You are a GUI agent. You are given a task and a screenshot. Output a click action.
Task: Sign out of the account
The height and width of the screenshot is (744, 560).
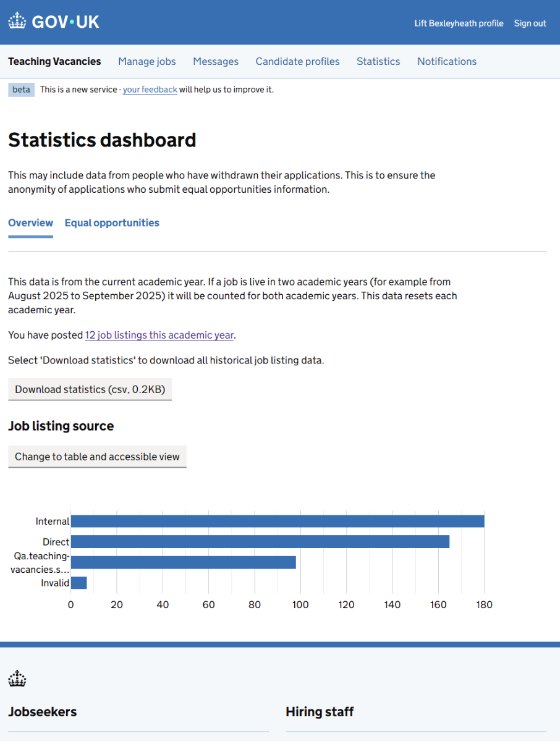(x=530, y=23)
